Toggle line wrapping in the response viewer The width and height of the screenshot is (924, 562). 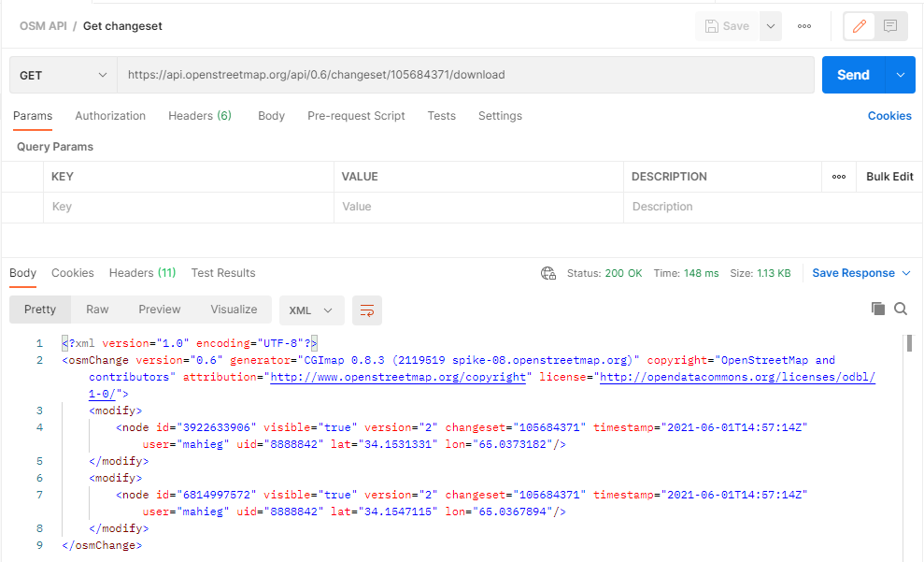(366, 310)
